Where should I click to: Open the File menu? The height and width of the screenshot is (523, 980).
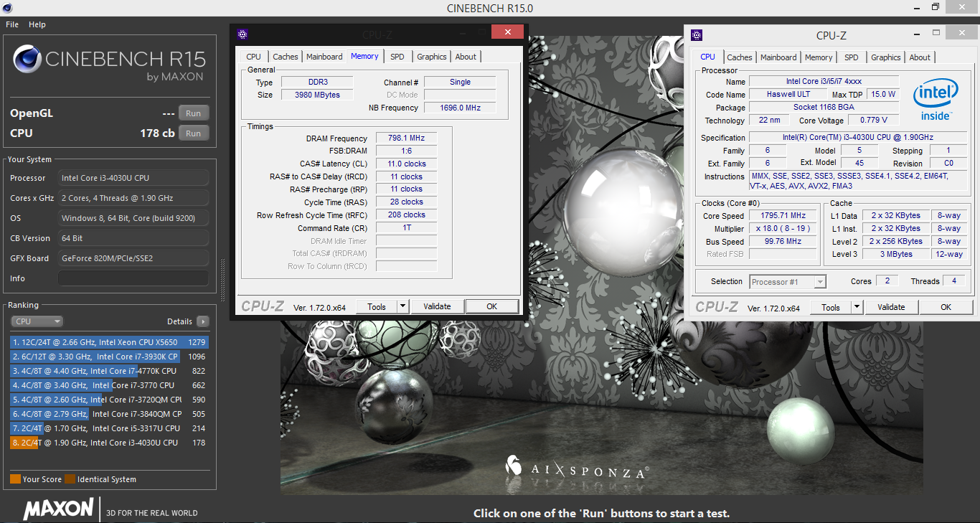[12, 24]
